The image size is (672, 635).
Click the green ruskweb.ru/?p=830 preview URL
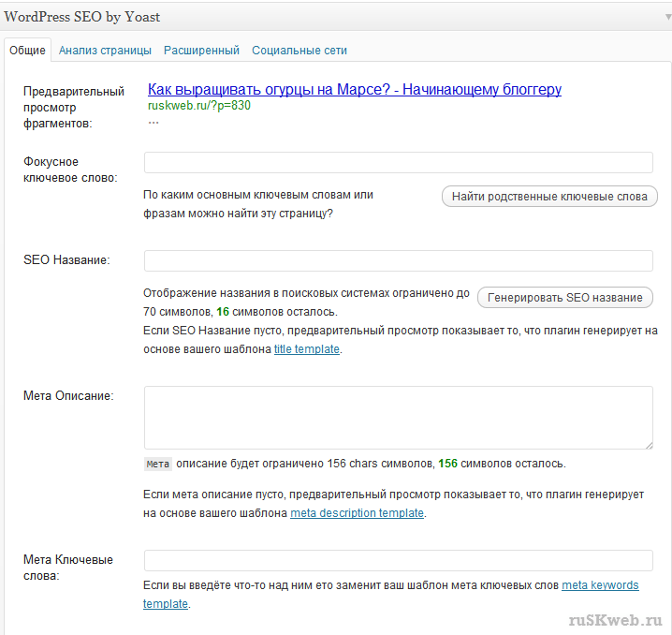click(x=198, y=106)
